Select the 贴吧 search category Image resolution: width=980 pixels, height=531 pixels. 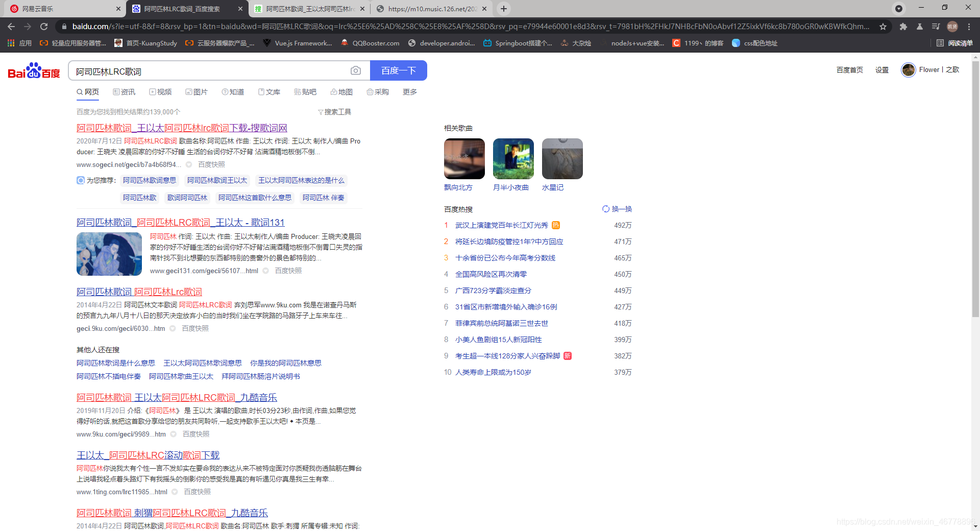(305, 92)
